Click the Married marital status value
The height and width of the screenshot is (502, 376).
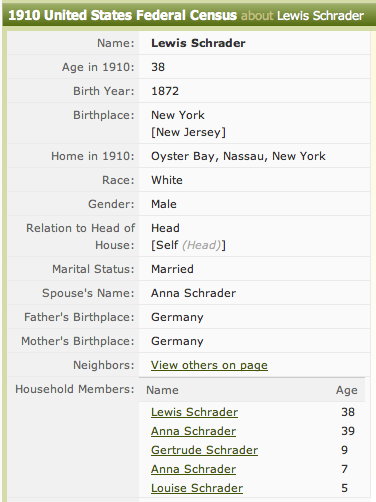(172, 269)
